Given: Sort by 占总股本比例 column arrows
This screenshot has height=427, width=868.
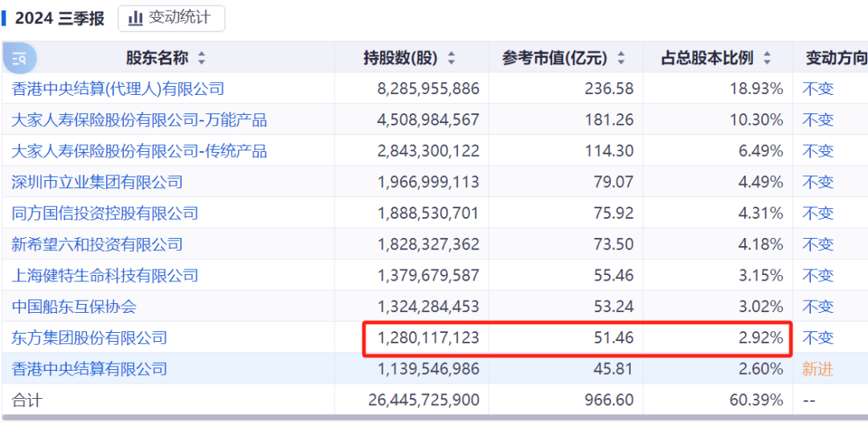Looking at the screenshot, I should pyautogui.click(x=768, y=58).
